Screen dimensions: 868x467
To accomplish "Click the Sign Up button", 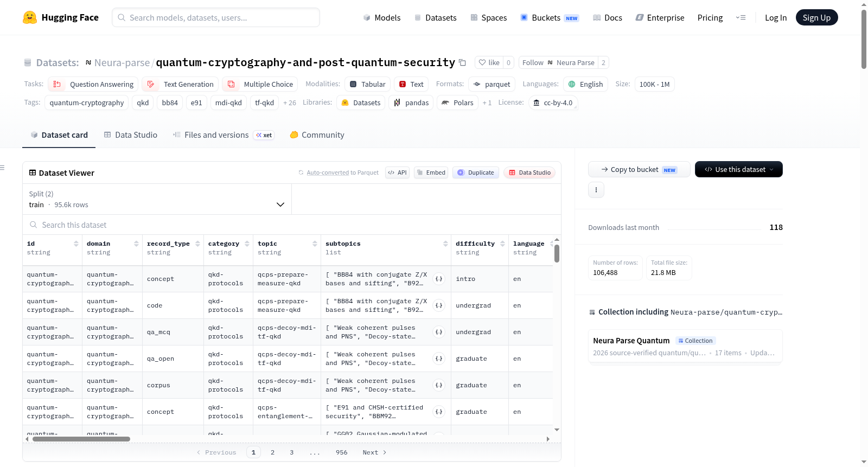I will pyautogui.click(x=816, y=17).
